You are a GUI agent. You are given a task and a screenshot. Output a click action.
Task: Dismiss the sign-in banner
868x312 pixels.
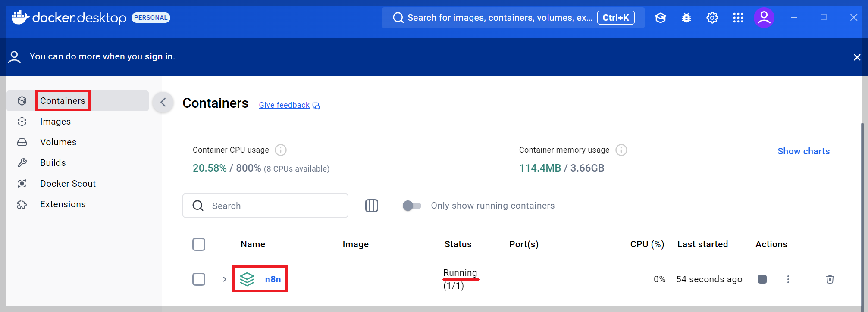(857, 57)
